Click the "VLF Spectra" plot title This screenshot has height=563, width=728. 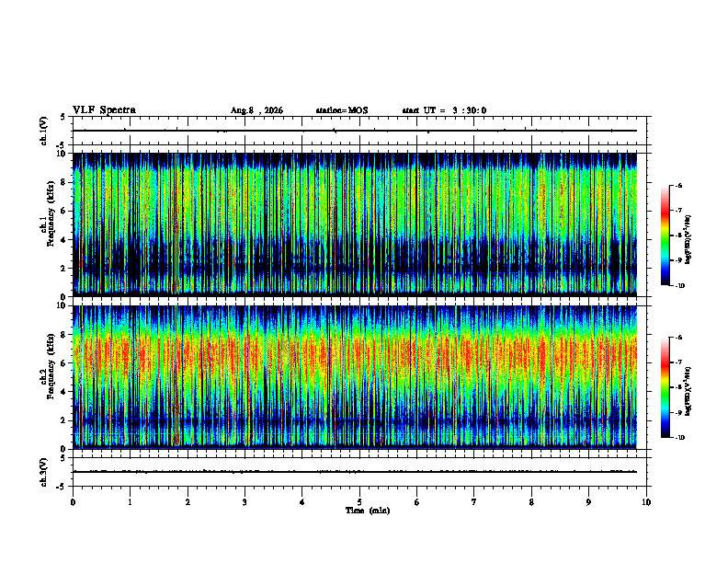[104, 110]
